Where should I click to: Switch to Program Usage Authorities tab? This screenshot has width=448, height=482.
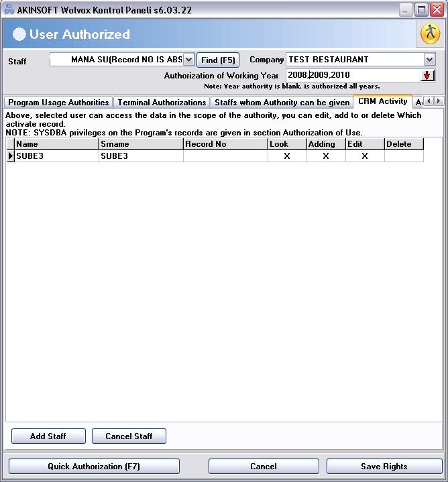pyautogui.click(x=58, y=103)
